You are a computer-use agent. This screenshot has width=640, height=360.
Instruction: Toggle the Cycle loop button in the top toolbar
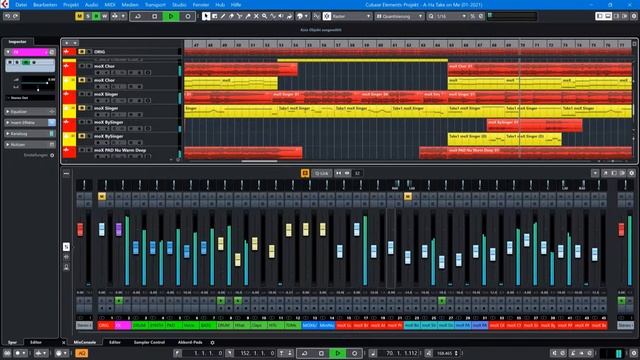(x=138, y=16)
